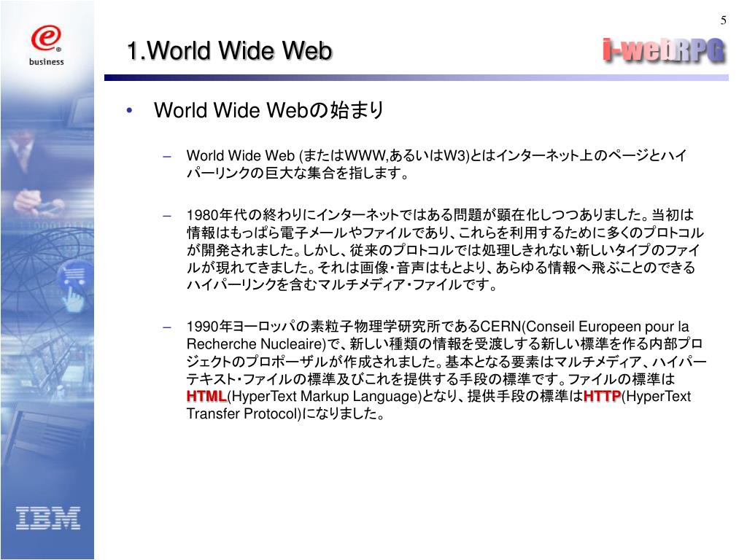Click the text "CERN(Conseil Europeen pour la"
Image resolution: width=747 pixels, height=560 pixels.
584,327
